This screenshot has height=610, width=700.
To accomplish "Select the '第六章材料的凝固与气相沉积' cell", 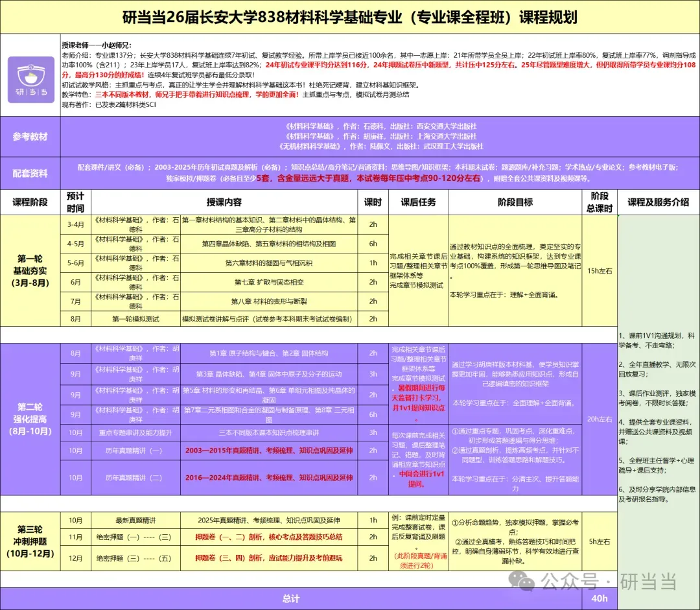I will click(x=269, y=263).
